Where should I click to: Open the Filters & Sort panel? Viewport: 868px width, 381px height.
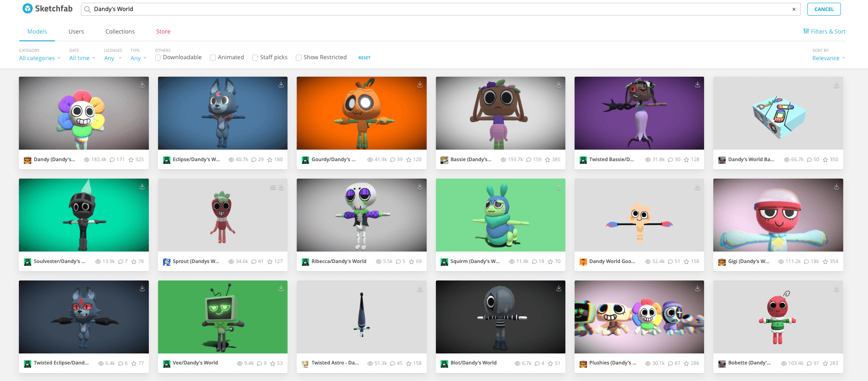pyautogui.click(x=824, y=31)
